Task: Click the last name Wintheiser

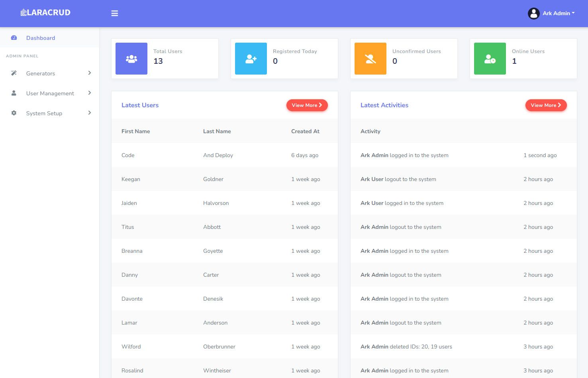Action: [217, 370]
